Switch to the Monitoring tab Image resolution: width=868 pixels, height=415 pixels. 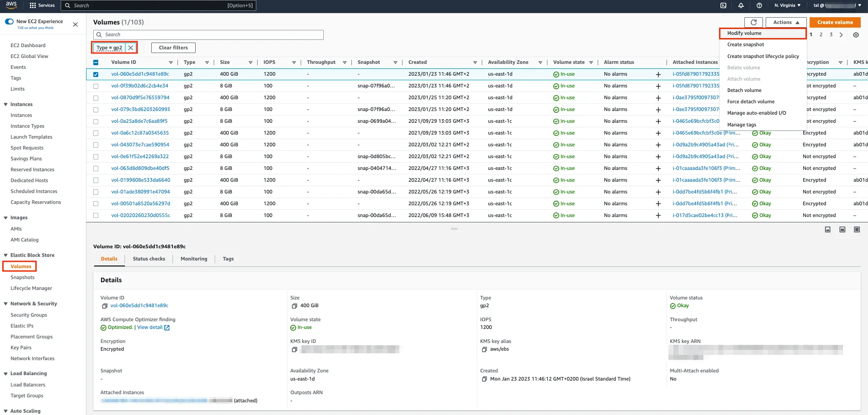tap(194, 259)
